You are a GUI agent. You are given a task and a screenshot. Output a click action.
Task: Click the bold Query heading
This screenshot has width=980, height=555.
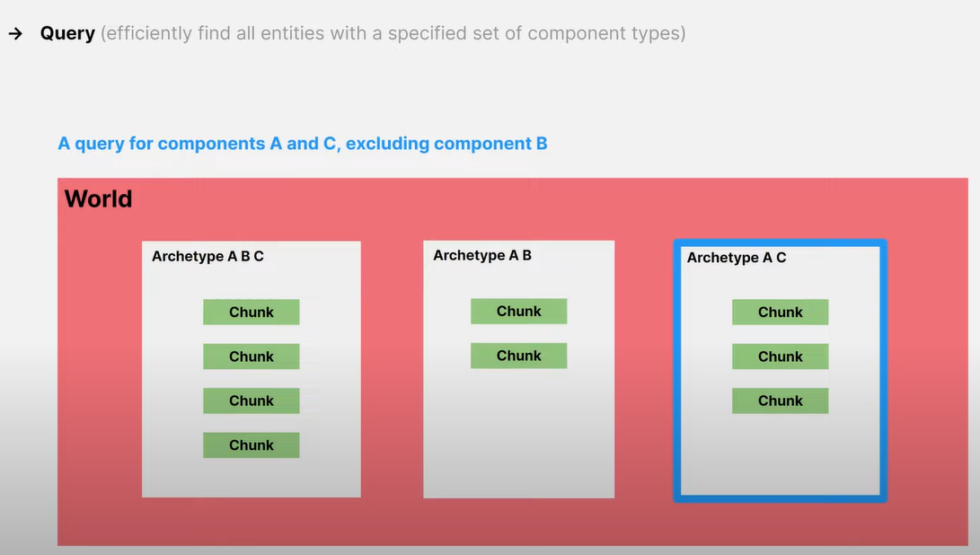(67, 34)
